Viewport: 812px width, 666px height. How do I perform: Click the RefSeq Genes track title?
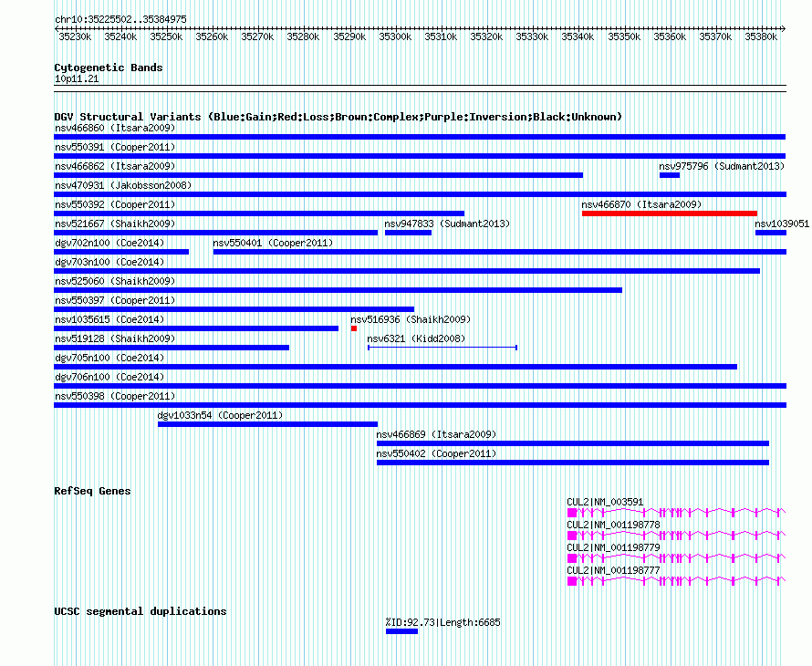[x=92, y=491]
